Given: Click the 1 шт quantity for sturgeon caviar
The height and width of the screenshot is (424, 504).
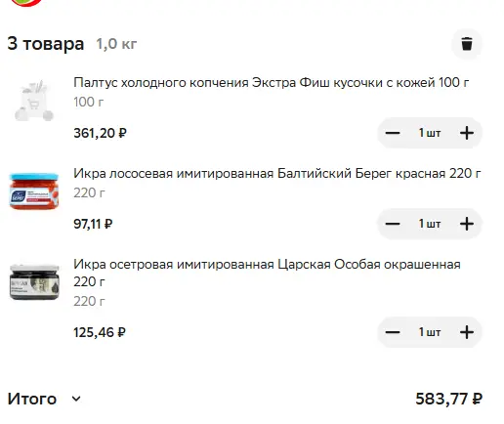Looking at the screenshot, I should pyautogui.click(x=430, y=332).
